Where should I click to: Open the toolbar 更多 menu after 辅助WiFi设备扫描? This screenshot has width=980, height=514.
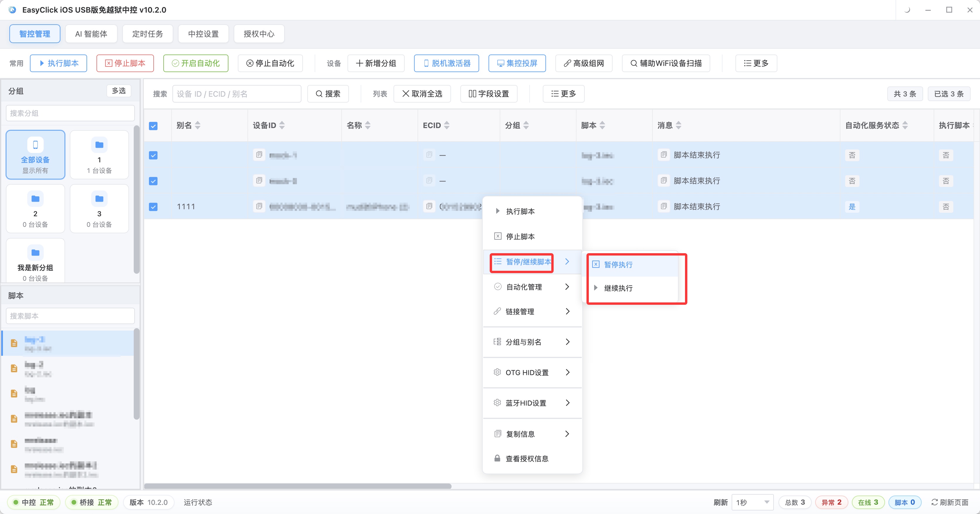click(x=756, y=63)
